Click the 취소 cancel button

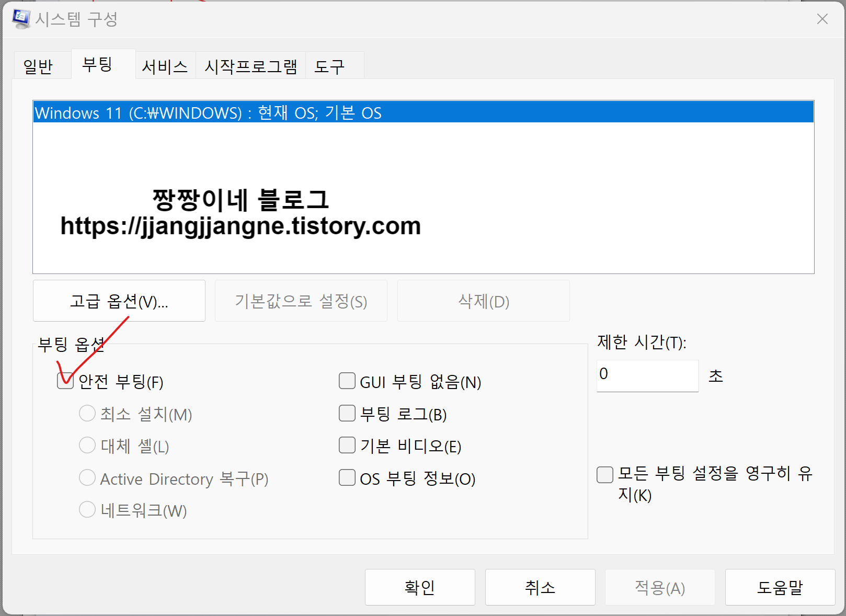[540, 587]
